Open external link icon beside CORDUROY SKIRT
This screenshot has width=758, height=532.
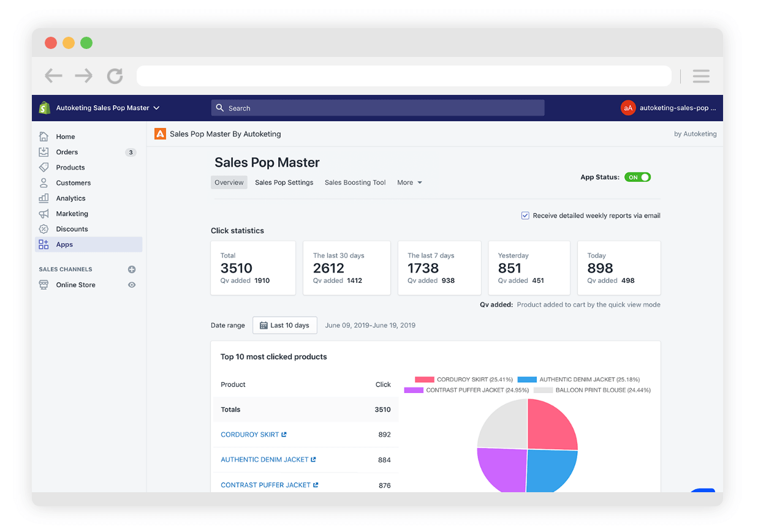pos(284,435)
